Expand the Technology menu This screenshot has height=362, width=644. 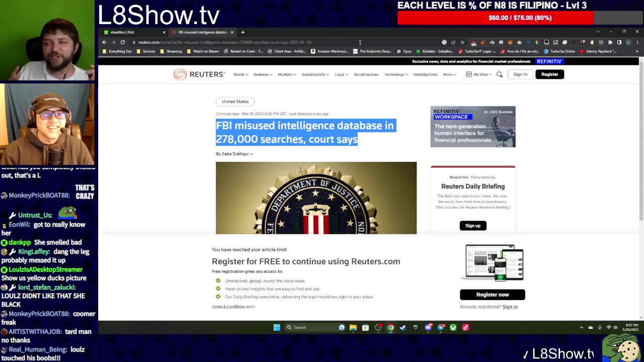coord(396,74)
